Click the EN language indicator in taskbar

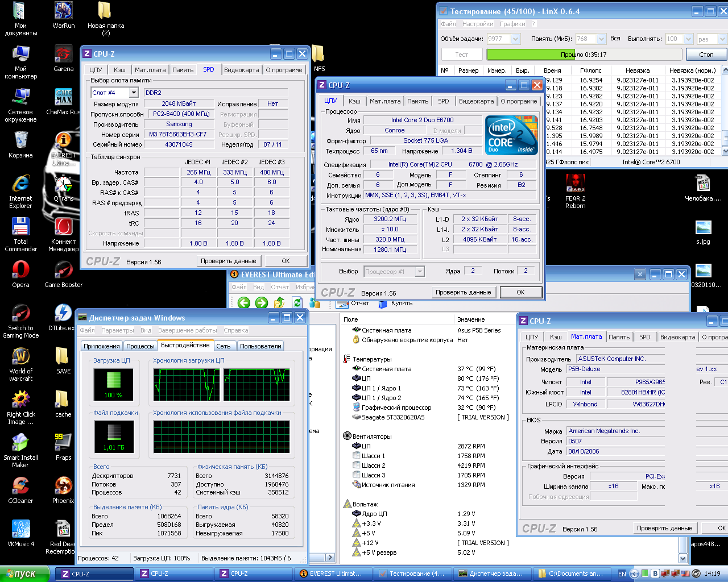tap(622, 573)
